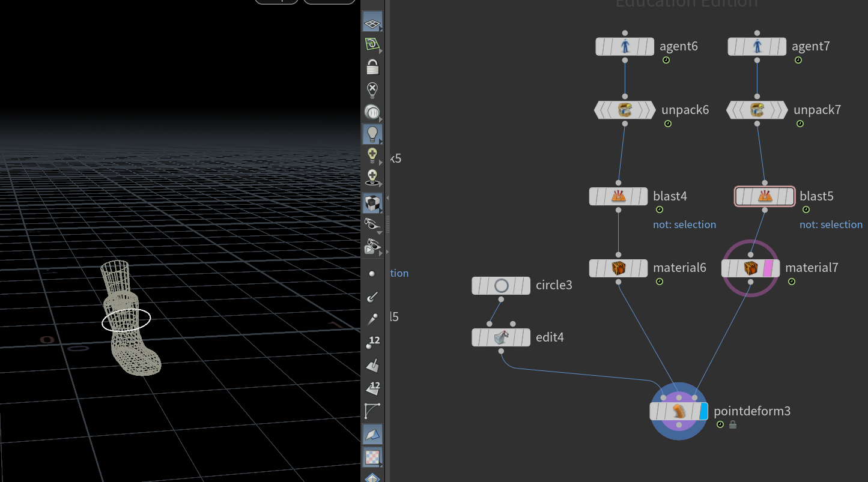Click the edit4 node label
The height and width of the screenshot is (482, 868).
click(x=550, y=337)
